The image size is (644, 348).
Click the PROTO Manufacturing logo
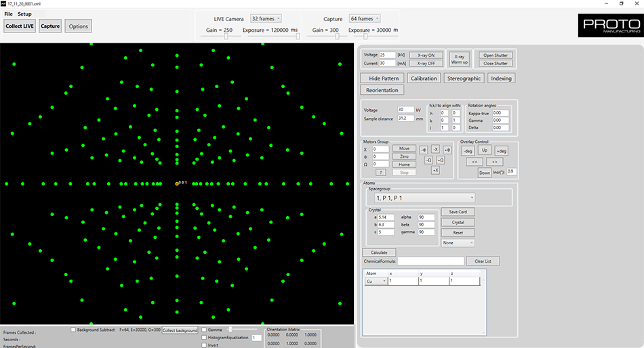pyautogui.click(x=611, y=26)
